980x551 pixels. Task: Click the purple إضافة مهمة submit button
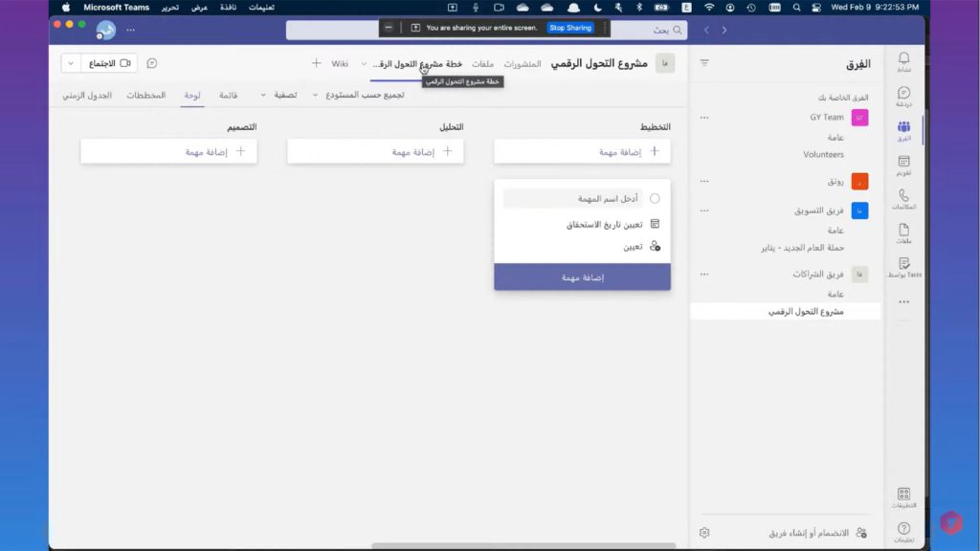[x=583, y=276]
